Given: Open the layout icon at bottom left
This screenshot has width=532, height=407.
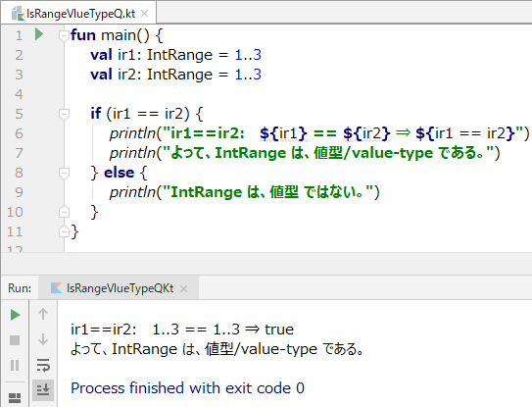Looking at the screenshot, I should coord(15,398).
